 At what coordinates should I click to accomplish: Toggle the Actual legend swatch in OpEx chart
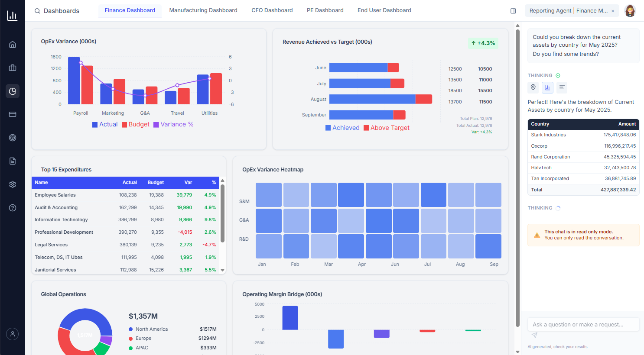coord(95,125)
